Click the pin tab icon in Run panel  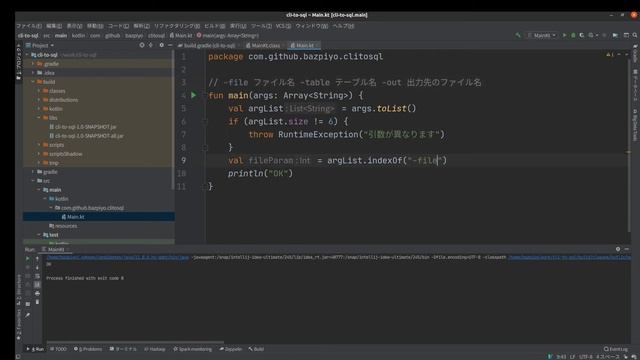coord(28,315)
